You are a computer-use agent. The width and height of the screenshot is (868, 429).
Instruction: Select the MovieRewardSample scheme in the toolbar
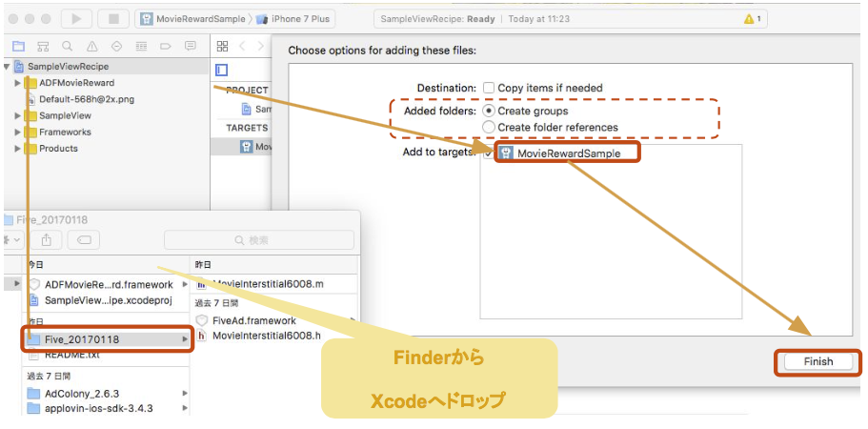192,19
